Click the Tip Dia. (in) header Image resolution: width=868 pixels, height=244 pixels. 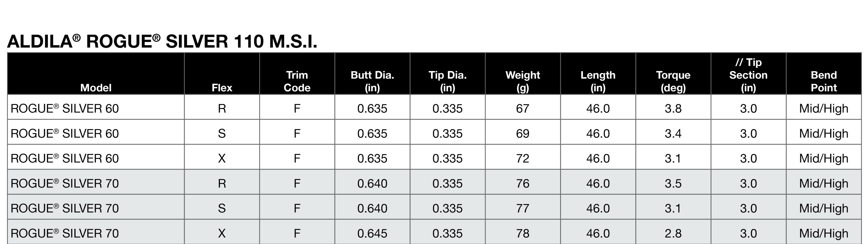point(447,81)
